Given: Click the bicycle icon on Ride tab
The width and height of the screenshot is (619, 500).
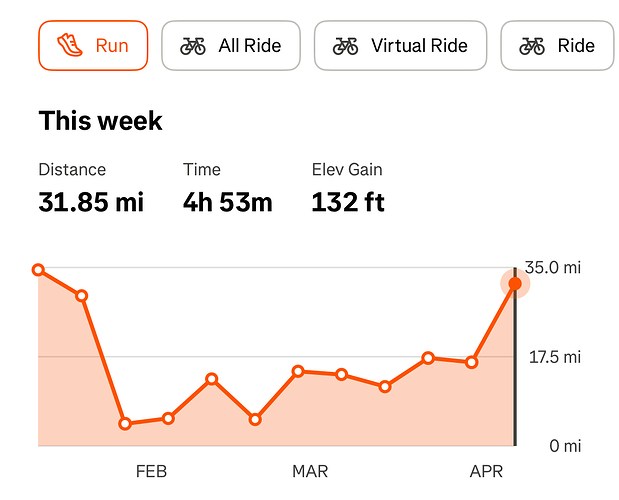Looking at the screenshot, I should pos(531,45).
